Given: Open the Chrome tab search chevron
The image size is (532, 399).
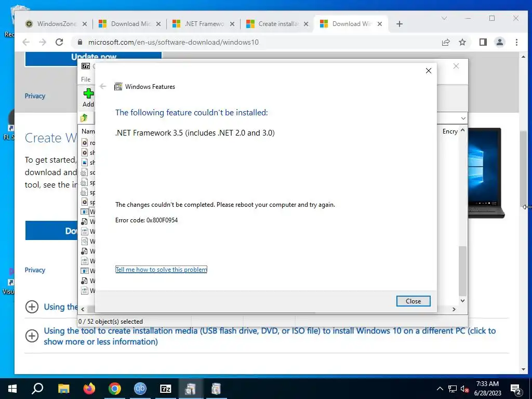Looking at the screenshot, I should click(x=444, y=18).
